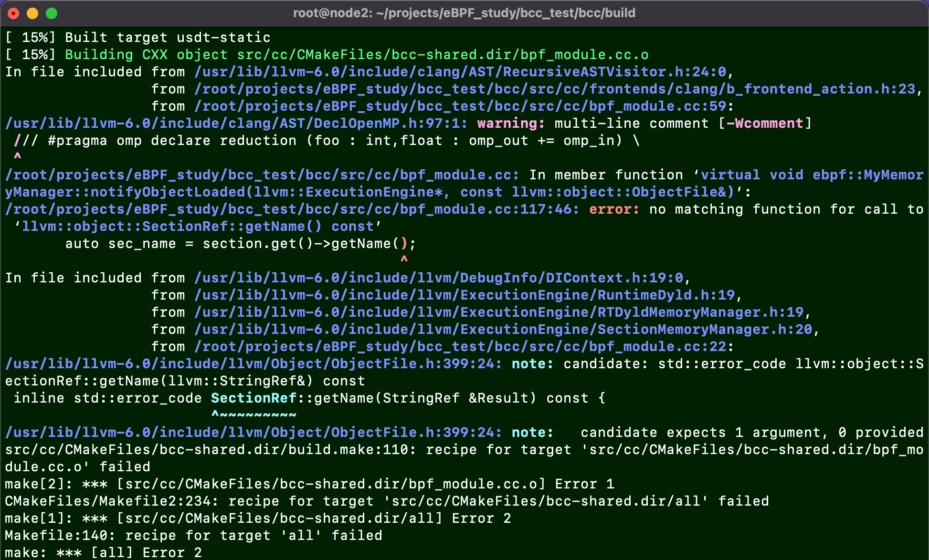Viewport: 929px width, 560px height.
Task: Click b_frontend_action.h:23 path
Action: pyautogui.click(x=555, y=89)
